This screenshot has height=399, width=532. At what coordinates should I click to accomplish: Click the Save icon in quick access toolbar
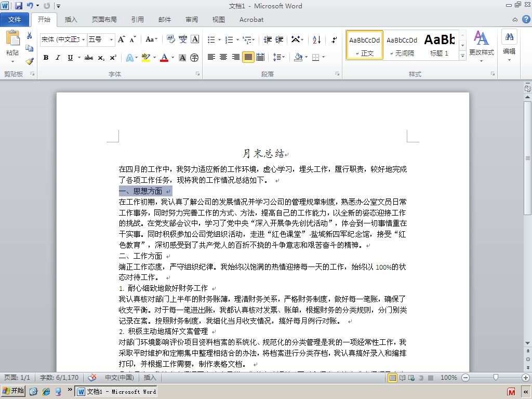(x=18, y=5)
